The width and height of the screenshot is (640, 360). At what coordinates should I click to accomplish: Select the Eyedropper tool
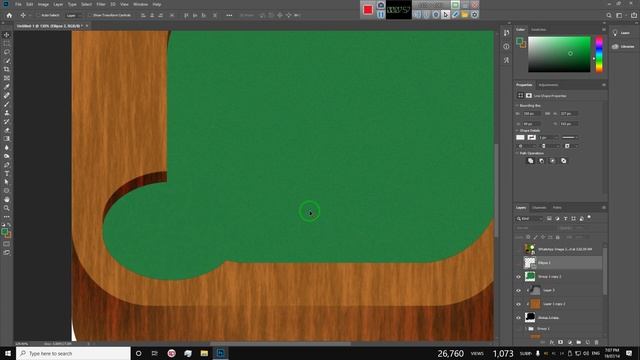7,87
